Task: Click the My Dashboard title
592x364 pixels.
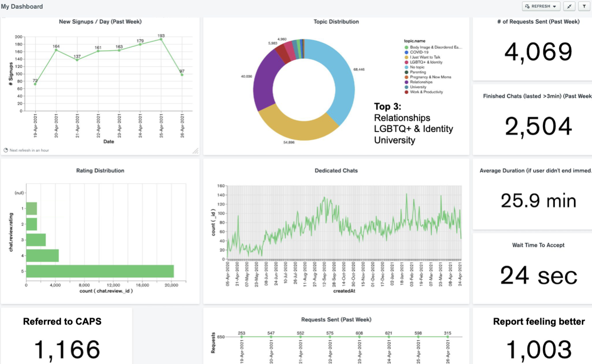Action: pyautogui.click(x=22, y=7)
